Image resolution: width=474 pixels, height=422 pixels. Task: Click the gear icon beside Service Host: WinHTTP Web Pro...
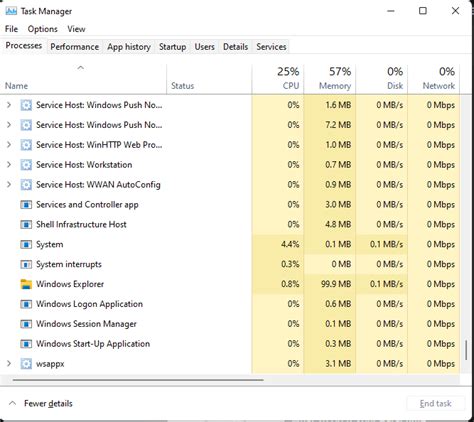pos(26,145)
